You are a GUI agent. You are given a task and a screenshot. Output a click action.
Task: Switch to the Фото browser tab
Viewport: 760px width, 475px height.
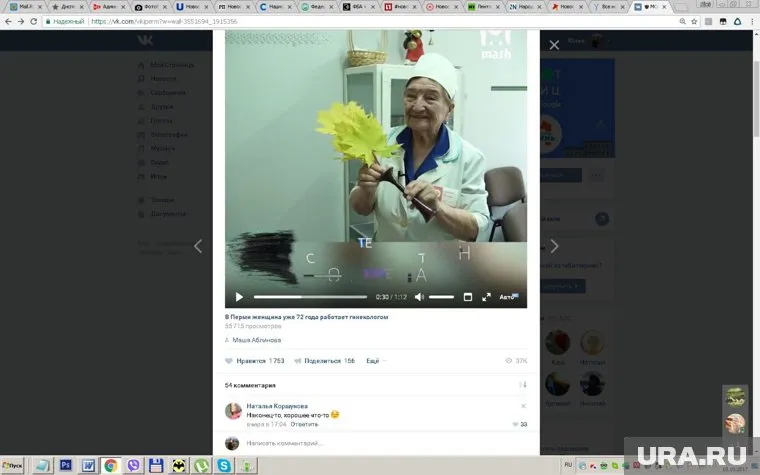pos(151,7)
